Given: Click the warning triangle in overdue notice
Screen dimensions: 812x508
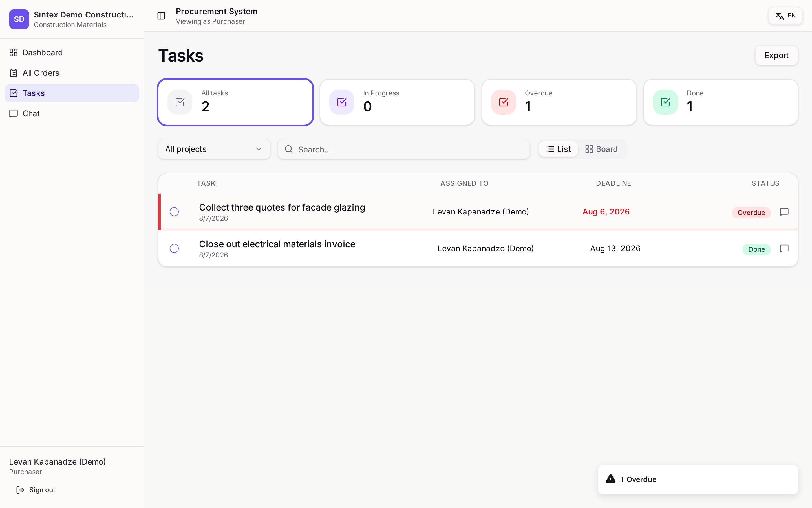Looking at the screenshot, I should [611, 479].
